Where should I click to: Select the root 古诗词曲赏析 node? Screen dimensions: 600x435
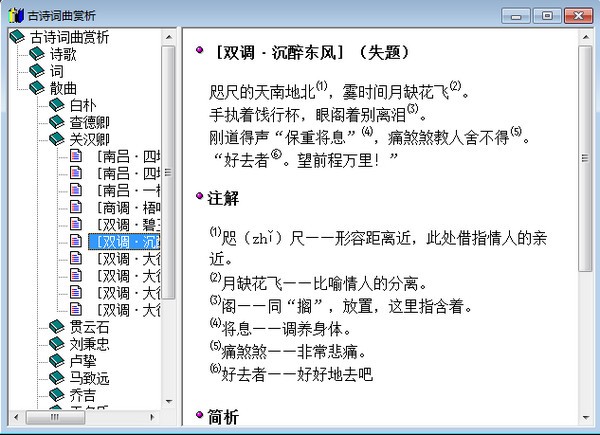pos(69,37)
